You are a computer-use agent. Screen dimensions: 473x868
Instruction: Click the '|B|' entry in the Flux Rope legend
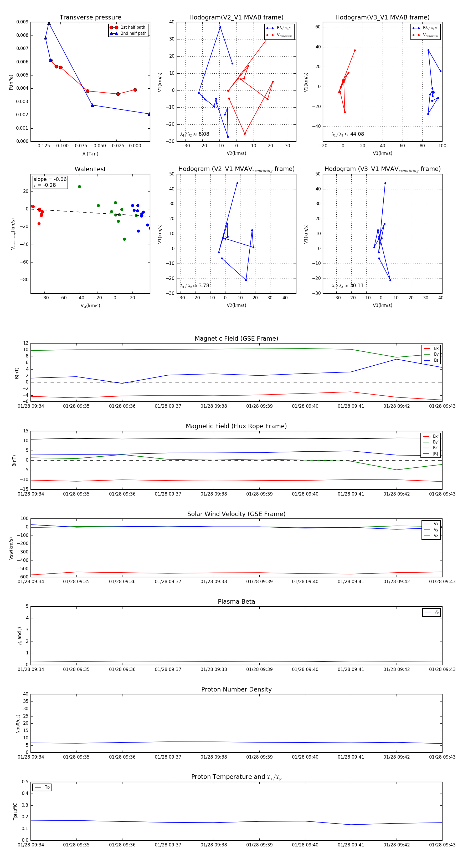(431, 454)
